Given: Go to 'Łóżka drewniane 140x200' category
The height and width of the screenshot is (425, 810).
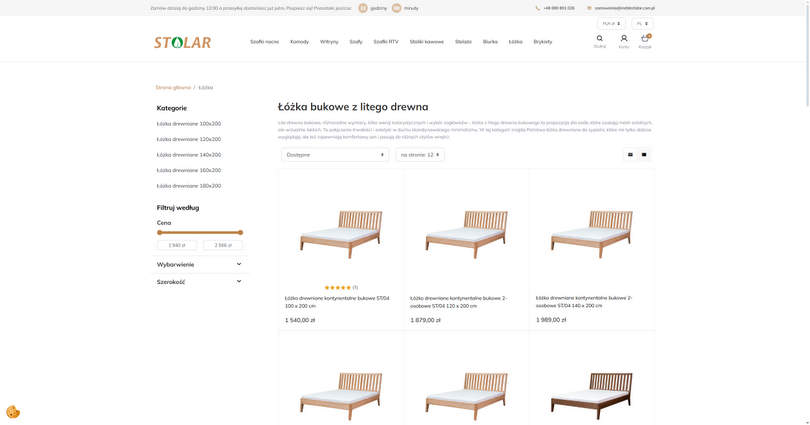Looking at the screenshot, I should pyautogui.click(x=188, y=155).
